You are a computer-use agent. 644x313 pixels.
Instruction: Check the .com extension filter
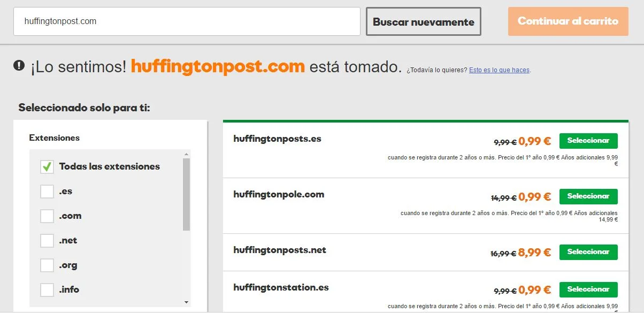point(47,216)
